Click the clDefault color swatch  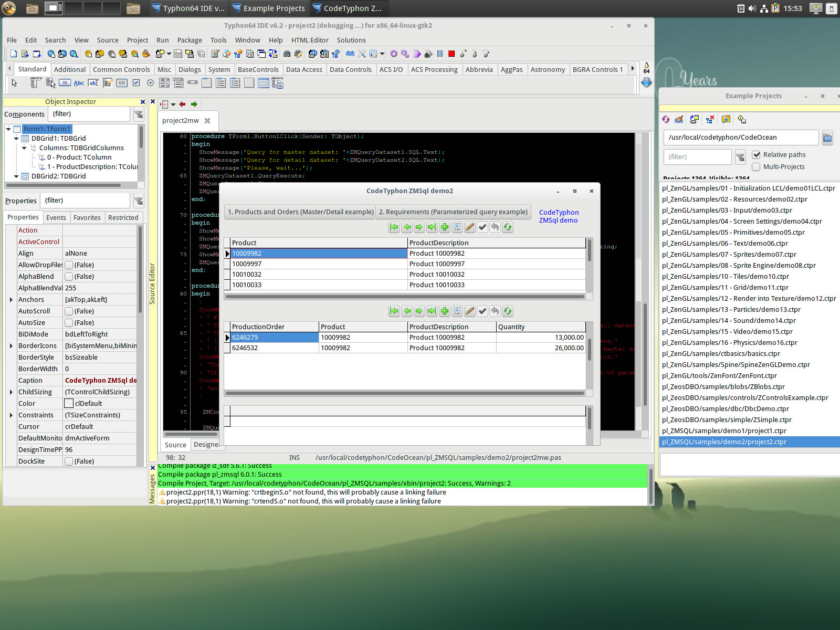[69, 403]
